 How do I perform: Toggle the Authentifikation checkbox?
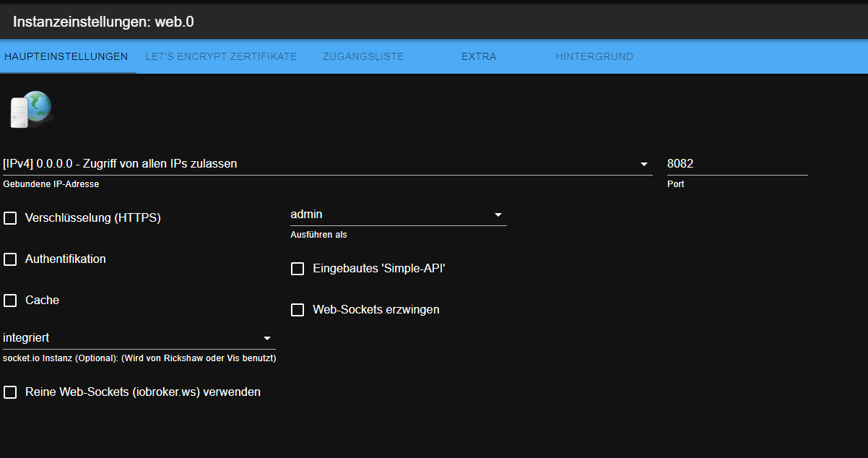pos(10,259)
